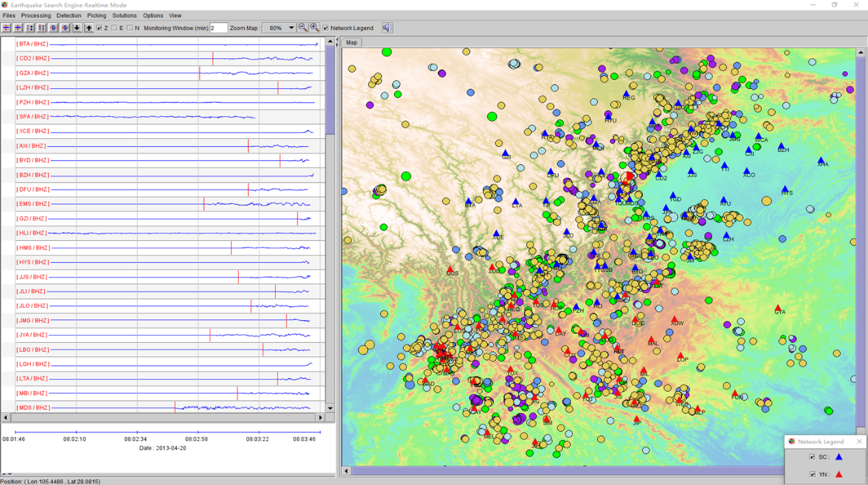Click the Monitoring Window minutes input field
Image resolution: width=868 pixels, height=485 pixels.
(x=219, y=28)
